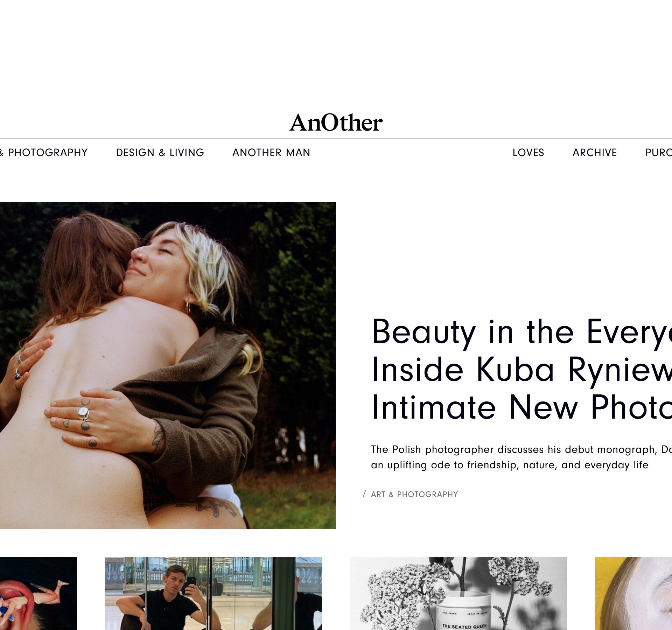Open the Archive page

tap(595, 153)
